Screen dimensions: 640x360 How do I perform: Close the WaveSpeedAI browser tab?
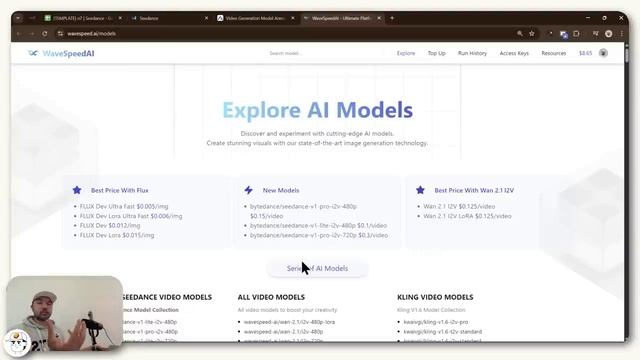click(379, 18)
